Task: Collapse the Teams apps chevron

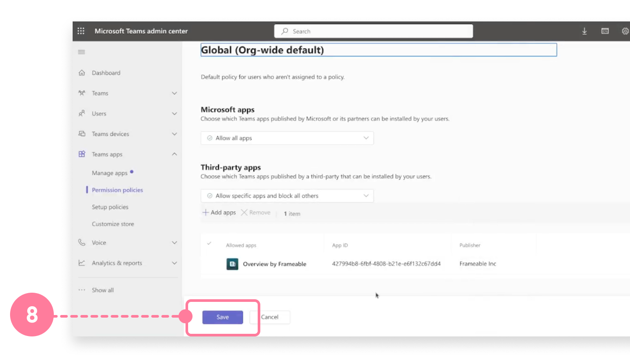Action: [x=175, y=154]
